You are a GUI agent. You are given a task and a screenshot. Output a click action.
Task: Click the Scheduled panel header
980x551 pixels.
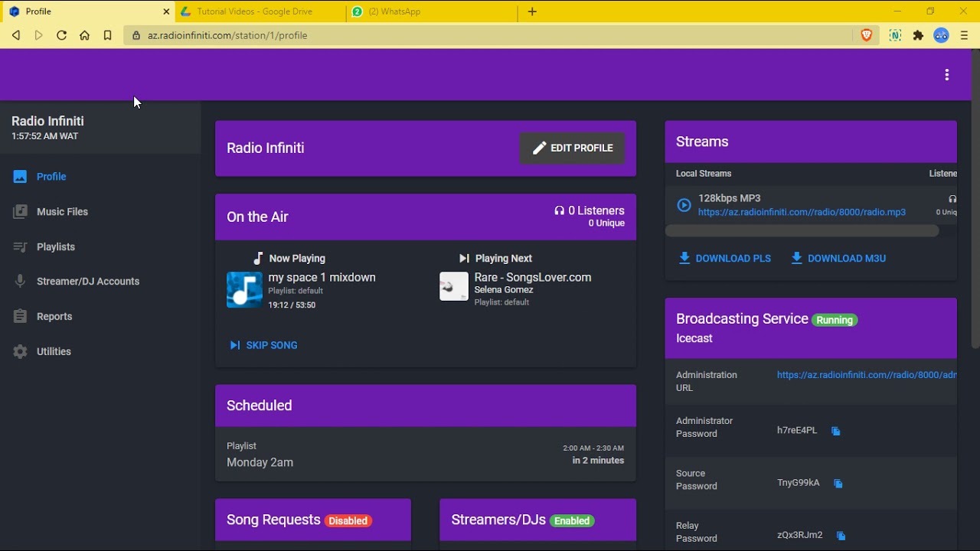(x=426, y=406)
